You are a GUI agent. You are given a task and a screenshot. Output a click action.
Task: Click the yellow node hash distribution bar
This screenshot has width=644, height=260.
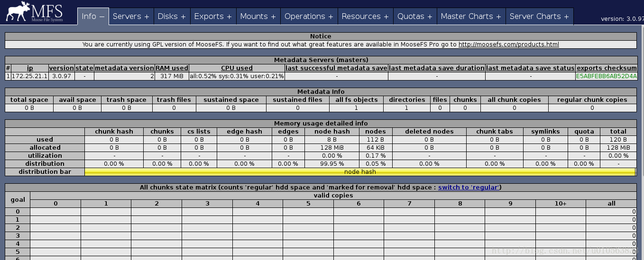(x=360, y=172)
